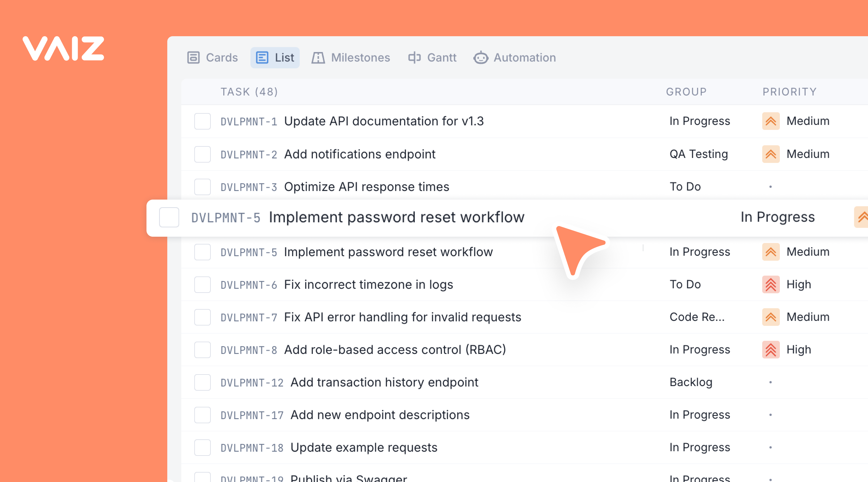868x482 pixels.
Task: Click High priority icon for DVLPMNT-6
Action: coord(771,284)
